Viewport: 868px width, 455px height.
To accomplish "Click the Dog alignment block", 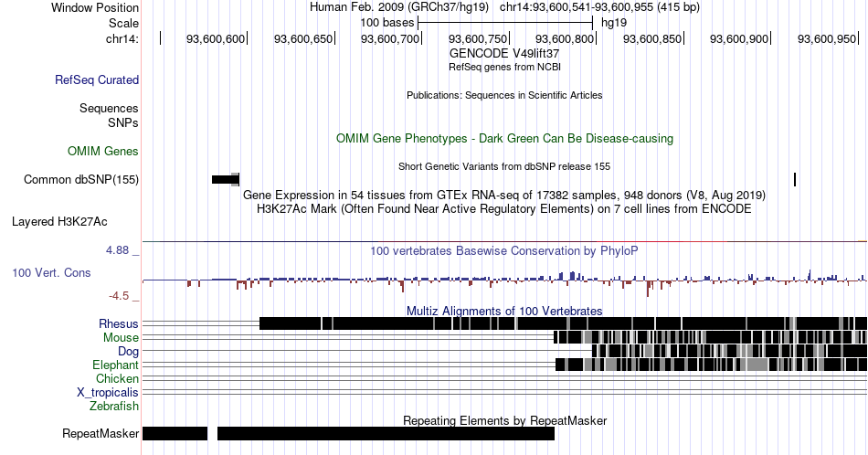I will coord(730,351).
